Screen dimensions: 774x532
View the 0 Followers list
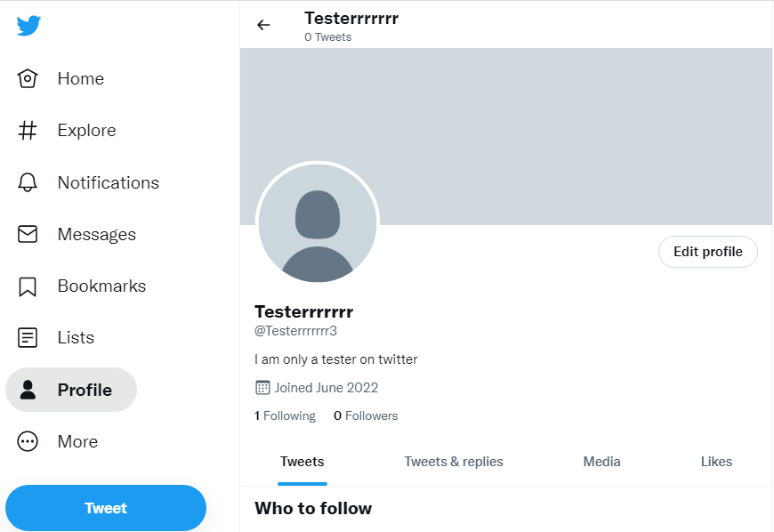point(367,415)
